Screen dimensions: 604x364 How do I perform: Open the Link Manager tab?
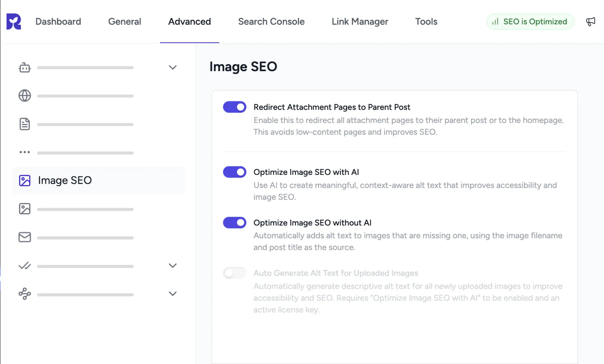pos(360,22)
